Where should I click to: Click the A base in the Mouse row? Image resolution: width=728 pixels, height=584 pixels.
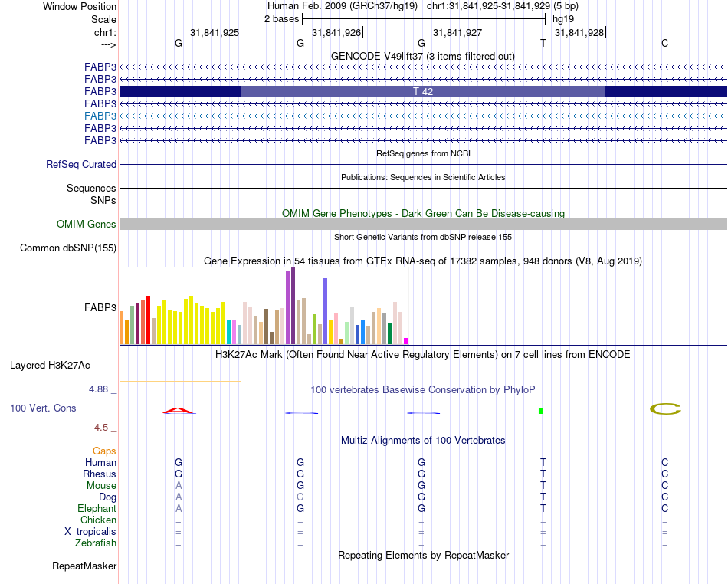click(179, 486)
